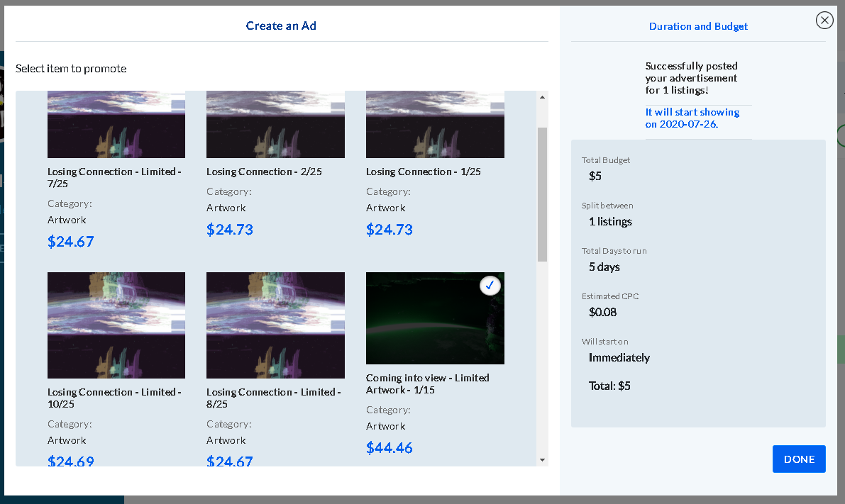Click the start date message 2020-07-26
The image size is (845, 504).
(692, 118)
